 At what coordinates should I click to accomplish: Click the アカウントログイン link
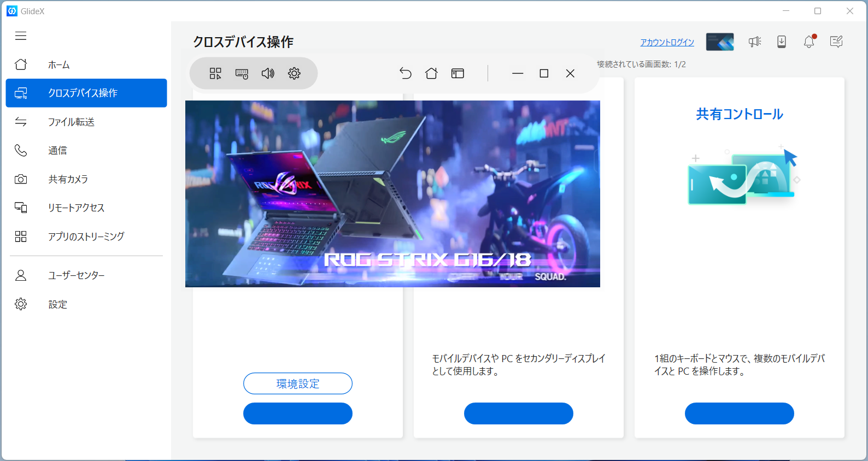(667, 43)
